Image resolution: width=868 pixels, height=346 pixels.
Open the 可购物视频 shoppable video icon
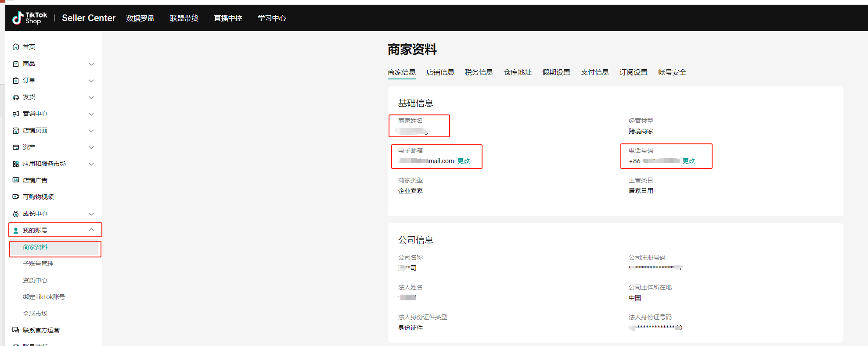click(15, 197)
